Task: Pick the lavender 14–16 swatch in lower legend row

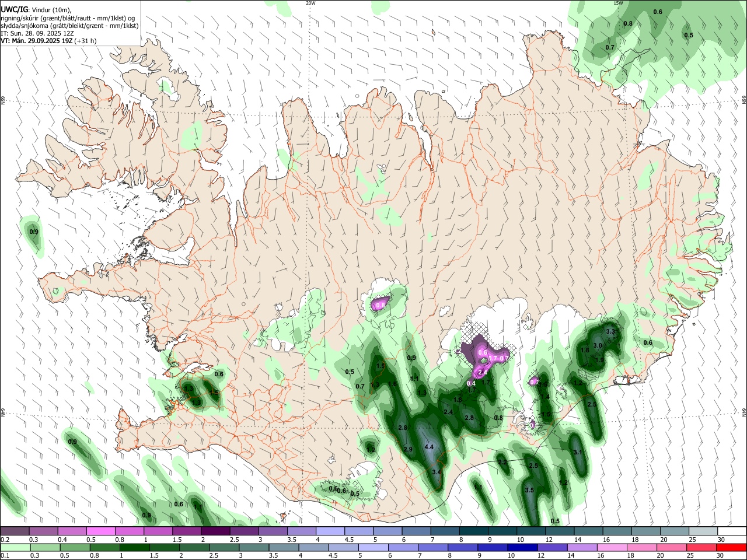Action: point(581,548)
